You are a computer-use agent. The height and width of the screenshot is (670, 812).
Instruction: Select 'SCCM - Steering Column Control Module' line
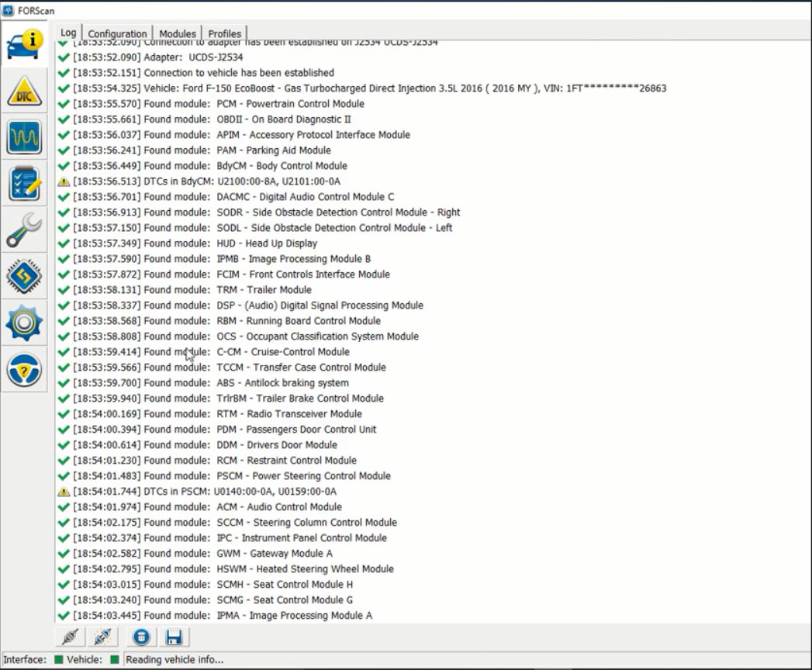coord(235,523)
